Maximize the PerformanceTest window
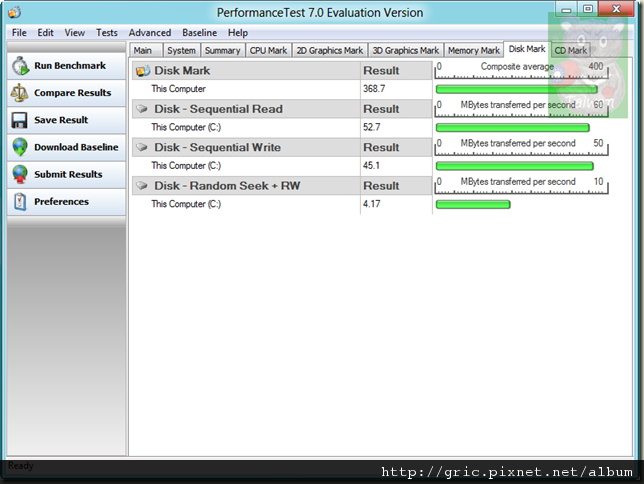This screenshot has width=644, height=484. point(588,10)
